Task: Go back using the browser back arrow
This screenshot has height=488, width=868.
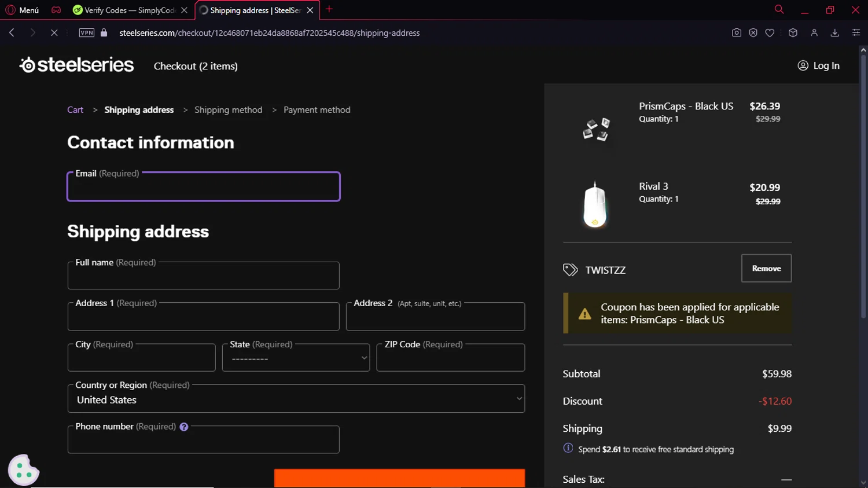Action: [12, 33]
